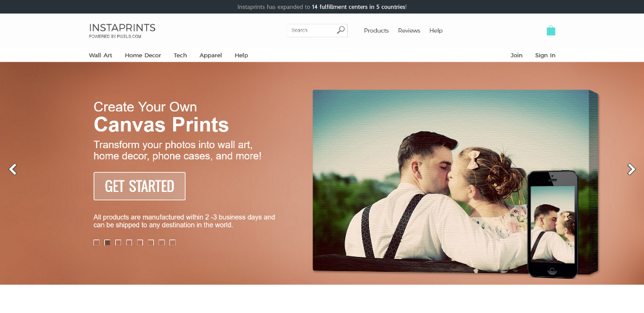Viewport: 644px width, 313px height.
Task: Advance to next slide with right arrow
Action: click(631, 169)
